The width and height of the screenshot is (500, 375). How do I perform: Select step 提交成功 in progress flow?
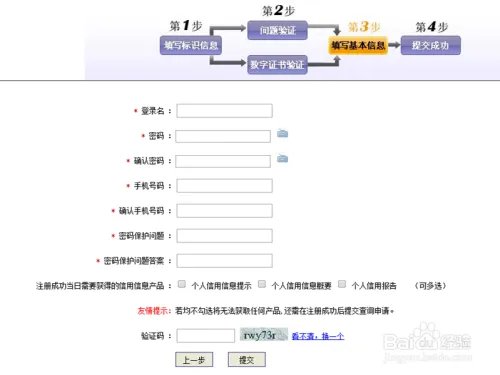point(430,45)
